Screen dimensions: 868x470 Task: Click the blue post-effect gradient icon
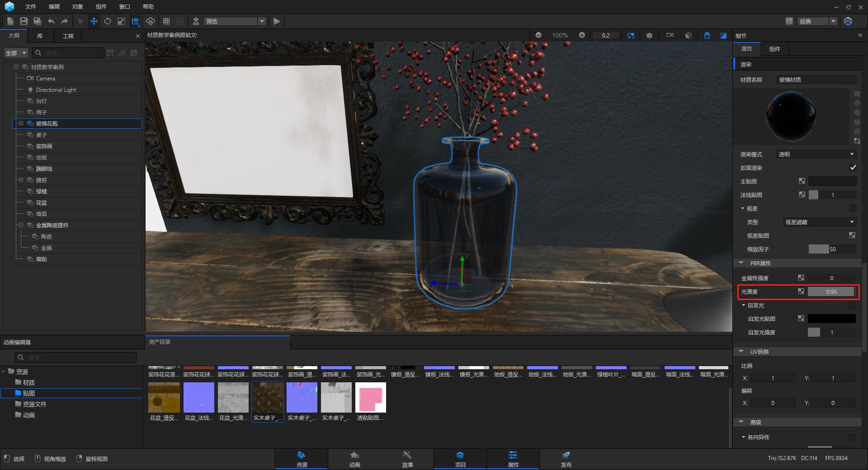point(723,35)
